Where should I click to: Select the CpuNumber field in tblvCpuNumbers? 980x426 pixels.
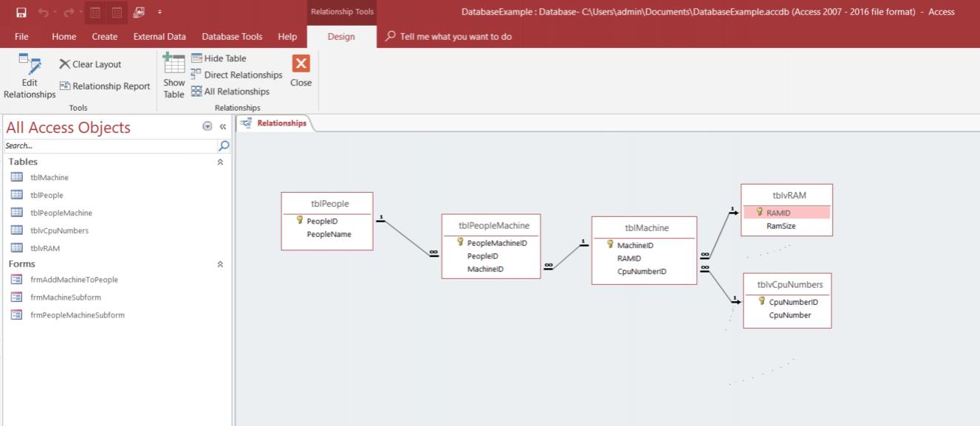pos(789,315)
